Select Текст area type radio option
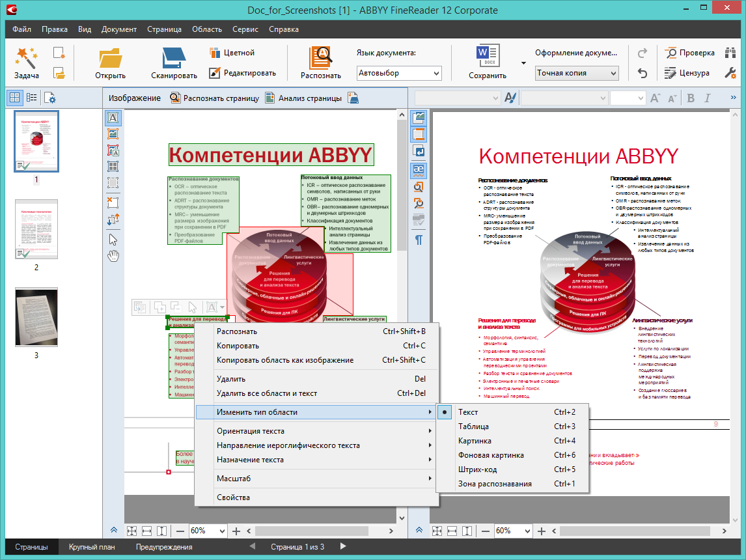Image resolution: width=746 pixels, height=560 pixels. click(445, 412)
